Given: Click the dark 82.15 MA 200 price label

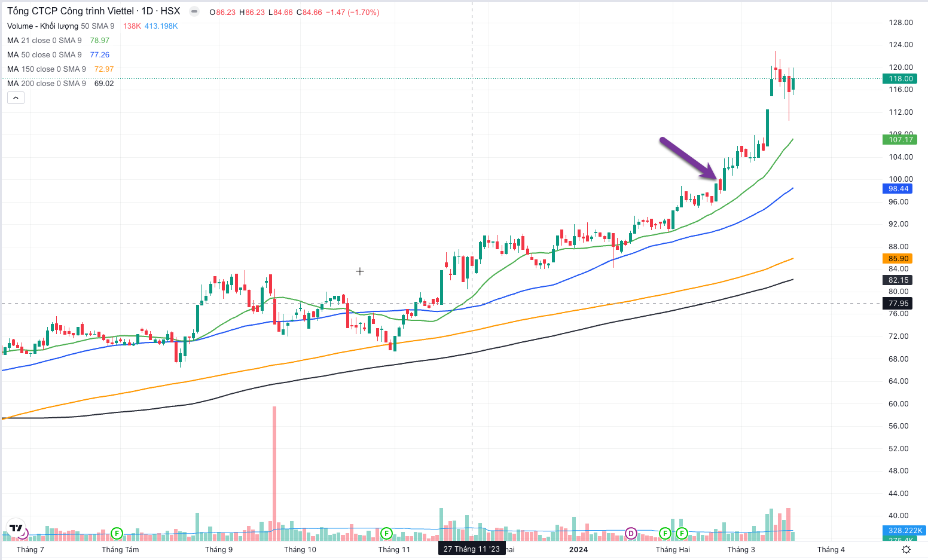Looking at the screenshot, I should 898,280.
